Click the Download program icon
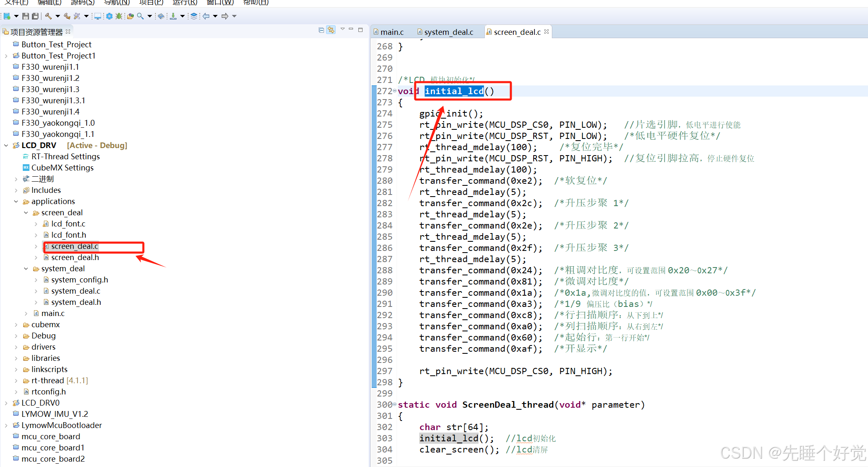The height and width of the screenshot is (467, 868). [x=173, y=16]
